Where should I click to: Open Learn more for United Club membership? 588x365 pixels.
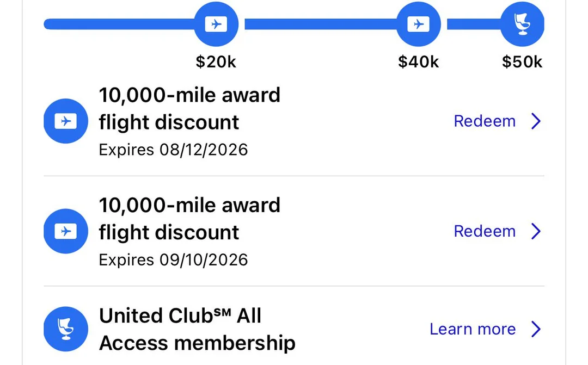point(473,329)
